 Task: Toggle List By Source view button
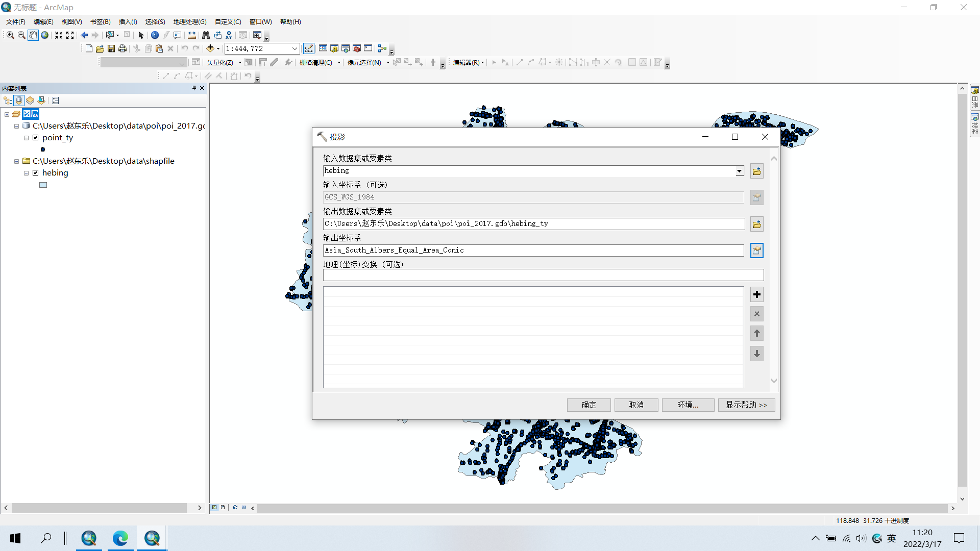[19, 101]
